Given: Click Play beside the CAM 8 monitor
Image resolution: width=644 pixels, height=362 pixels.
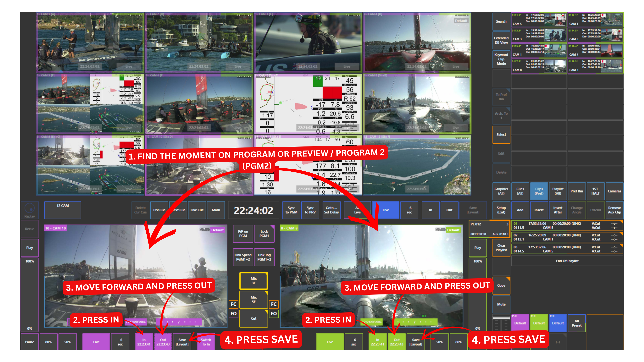Looking at the screenshot, I should coord(477,248).
